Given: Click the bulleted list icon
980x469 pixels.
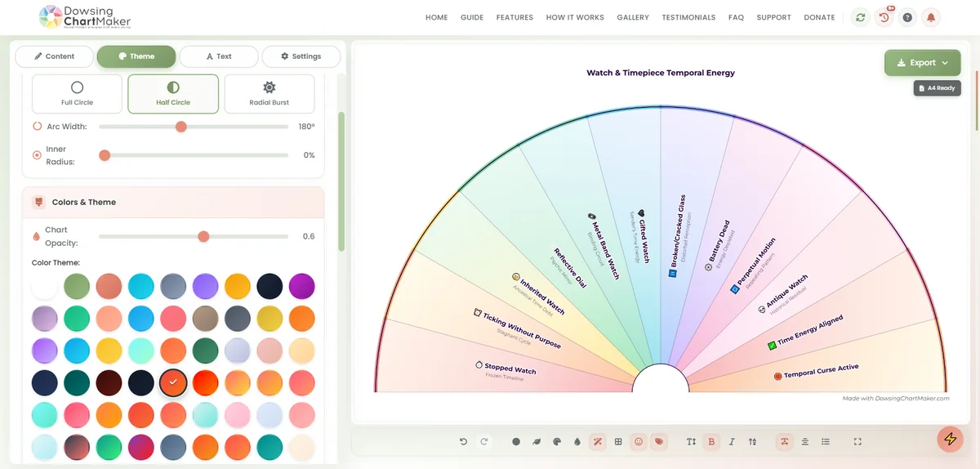Looking at the screenshot, I should [x=826, y=441].
